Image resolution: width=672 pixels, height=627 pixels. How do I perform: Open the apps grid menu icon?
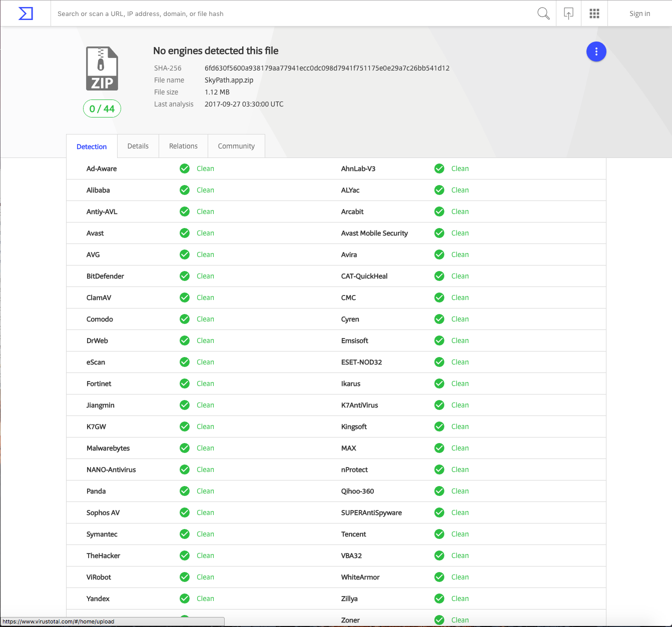(x=594, y=13)
